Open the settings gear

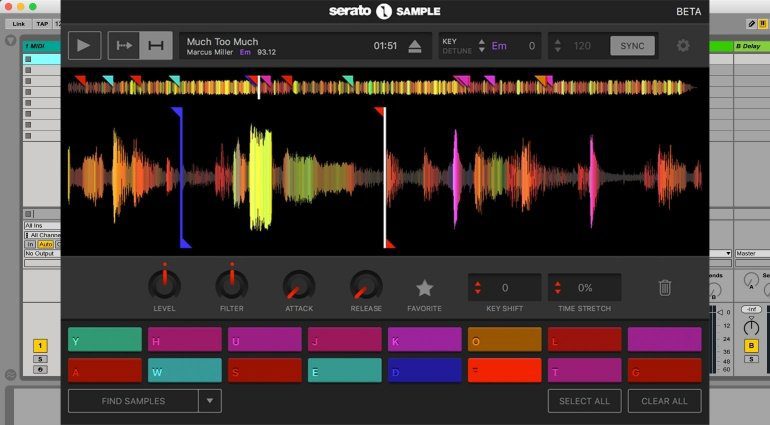683,46
